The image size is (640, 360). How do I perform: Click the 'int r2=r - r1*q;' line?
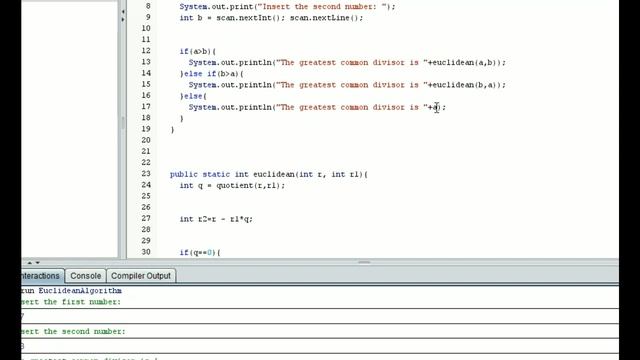tap(216, 219)
